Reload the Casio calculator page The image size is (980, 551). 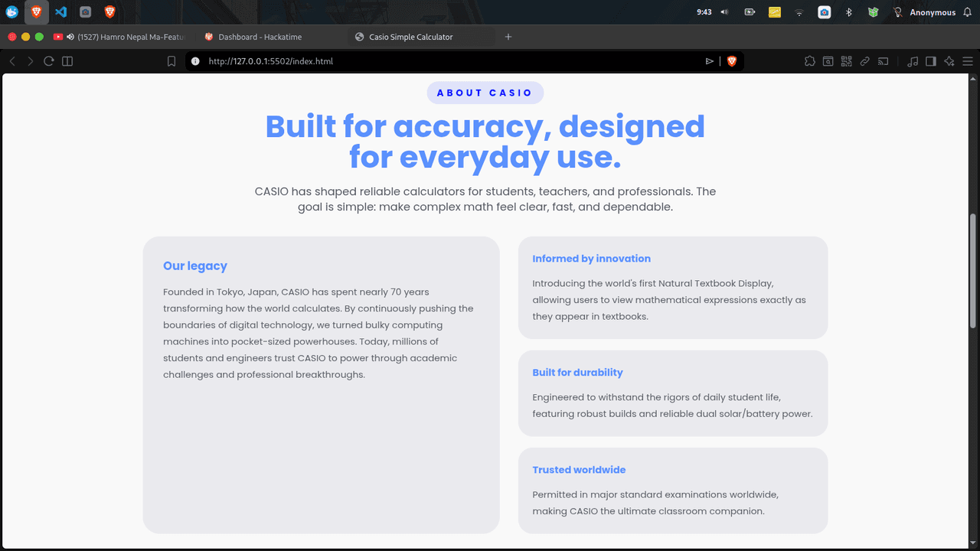pyautogui.click(x=49, y=61)
